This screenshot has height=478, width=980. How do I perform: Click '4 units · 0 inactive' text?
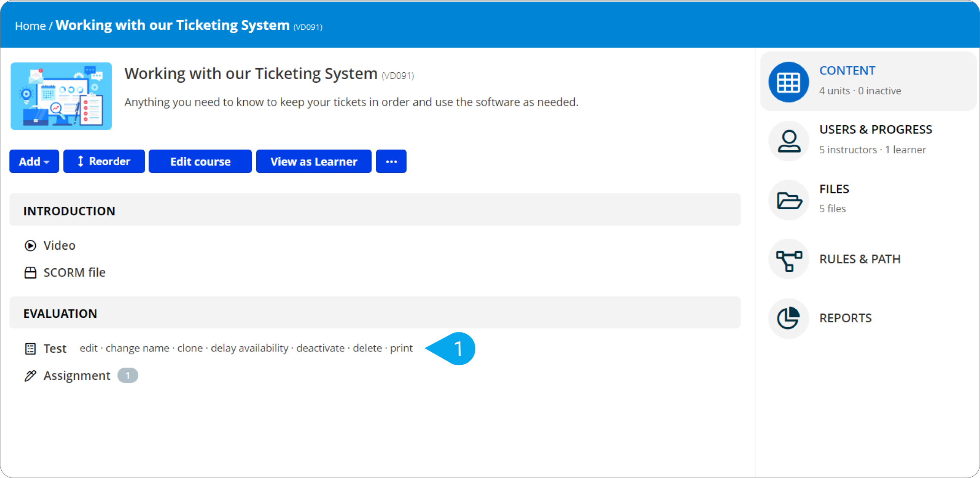click(860, 91)
